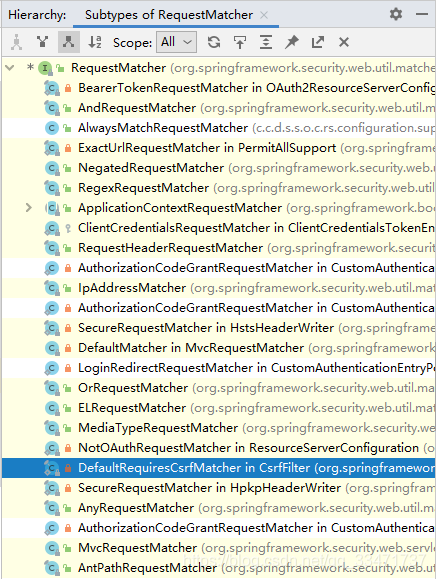Click the class icon beside OrRequestMatcher
The width and height of the screenshot is (436, 579).
click(x=52, y=388)
